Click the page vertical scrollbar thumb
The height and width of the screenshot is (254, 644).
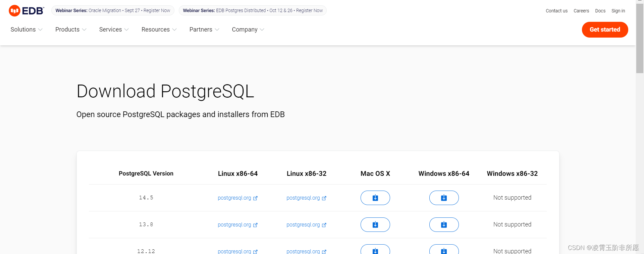click(640, 39)
